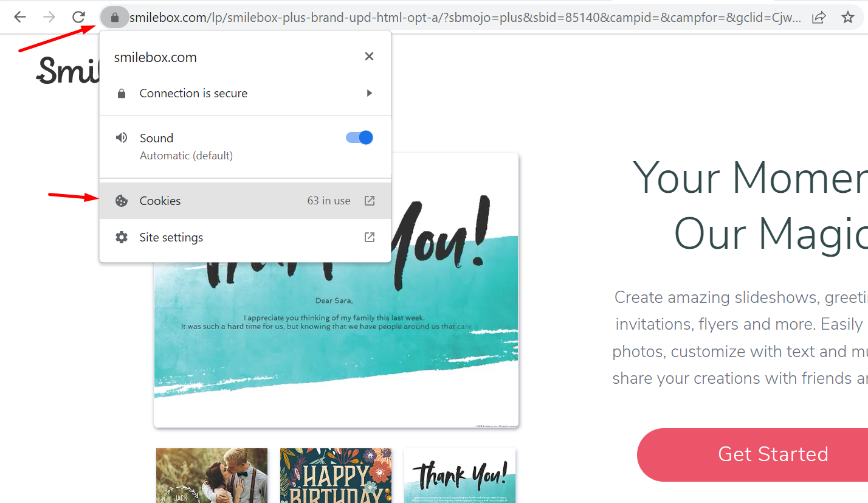Open Cookies external link icon
Screen dimensions: 868x503
pyautogui.click(x=369, y=201)
